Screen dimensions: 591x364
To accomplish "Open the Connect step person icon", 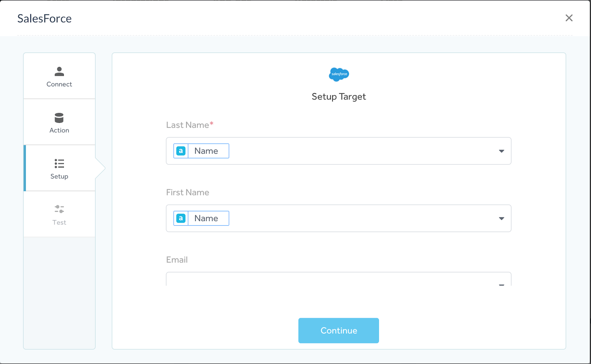I will [x=59, y=71].
